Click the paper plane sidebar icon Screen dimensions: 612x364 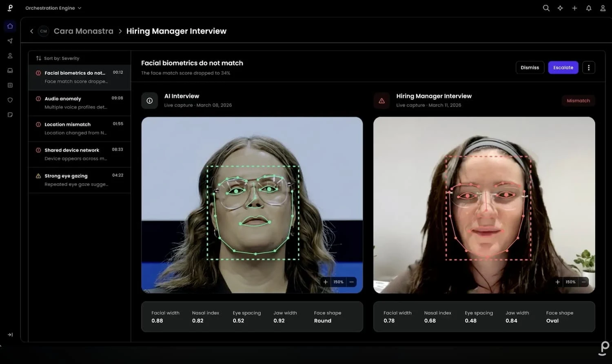tap(10, 41)
